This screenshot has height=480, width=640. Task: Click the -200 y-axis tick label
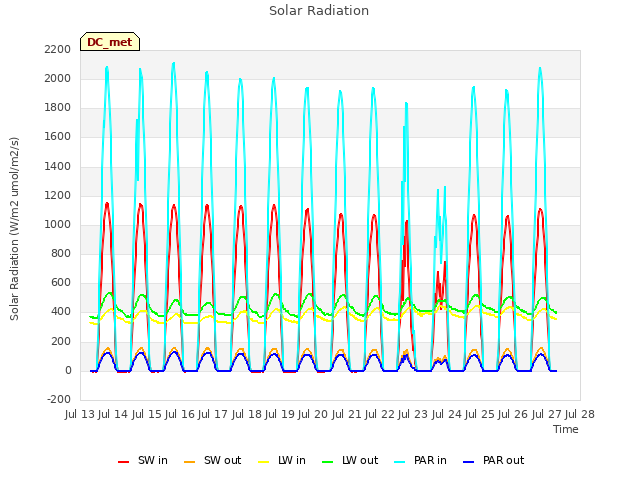[59, 400]
